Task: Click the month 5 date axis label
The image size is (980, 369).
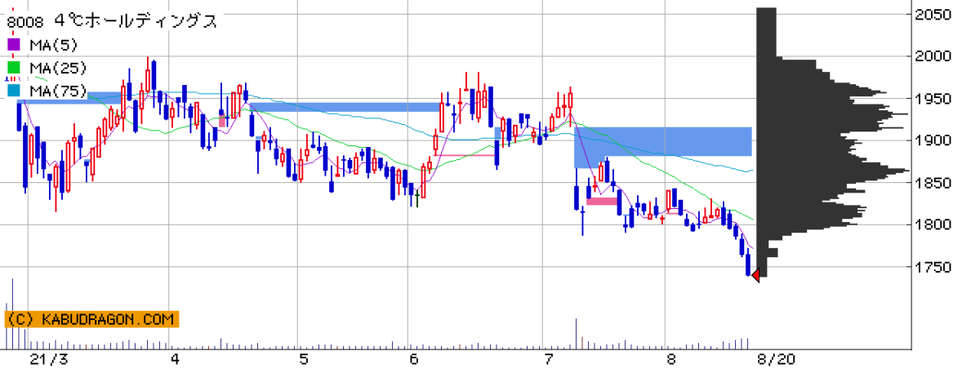Action: point(303,358)
